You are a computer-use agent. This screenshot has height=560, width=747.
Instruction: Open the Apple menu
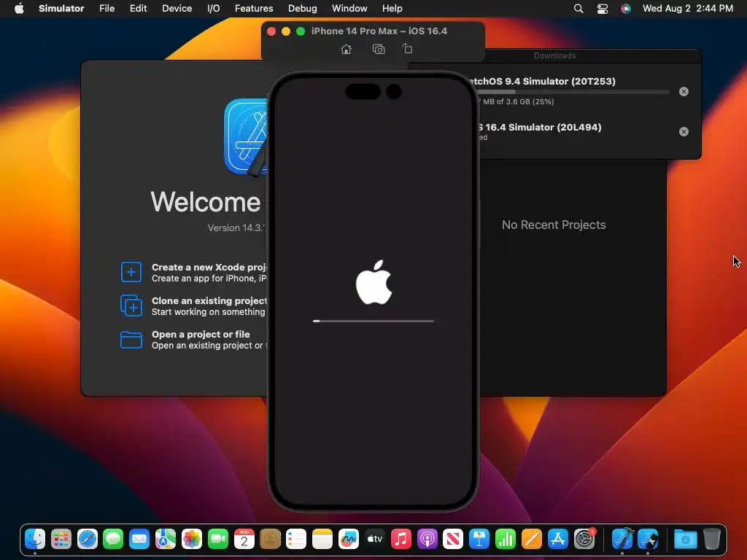pos(19,8)
